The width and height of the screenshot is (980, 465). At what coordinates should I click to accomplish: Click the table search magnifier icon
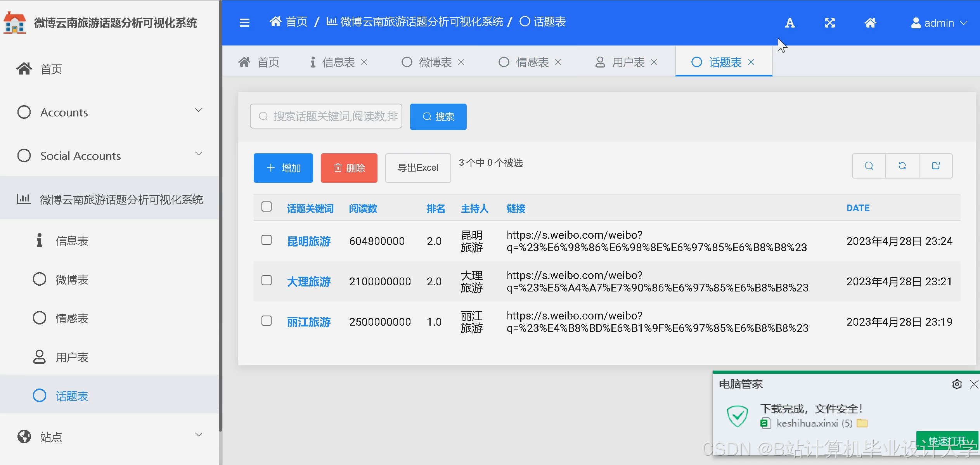pyautogui.click(x=869, y=166)
